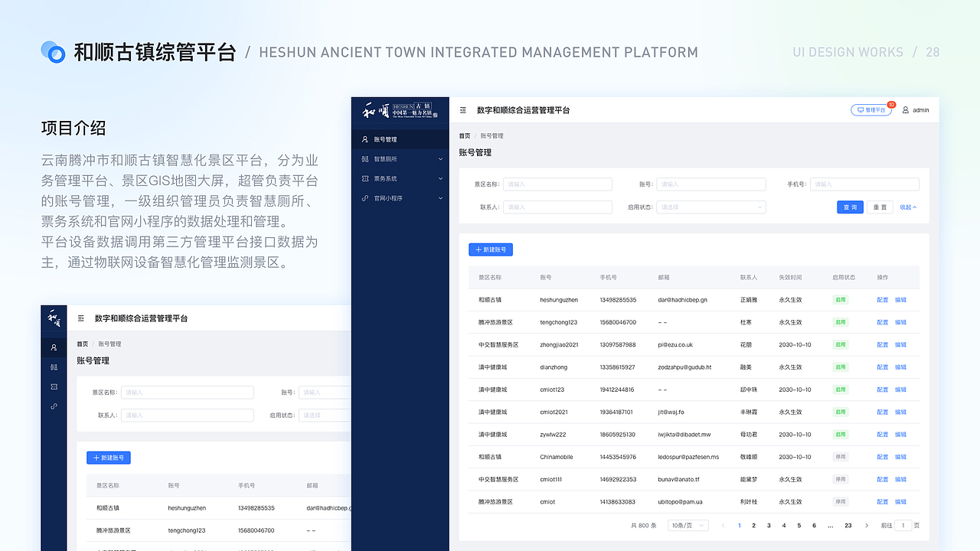Screen dimensions: 980x551
Task: Click 首页 breadcrumb in main window
Action: click(465, 136)
